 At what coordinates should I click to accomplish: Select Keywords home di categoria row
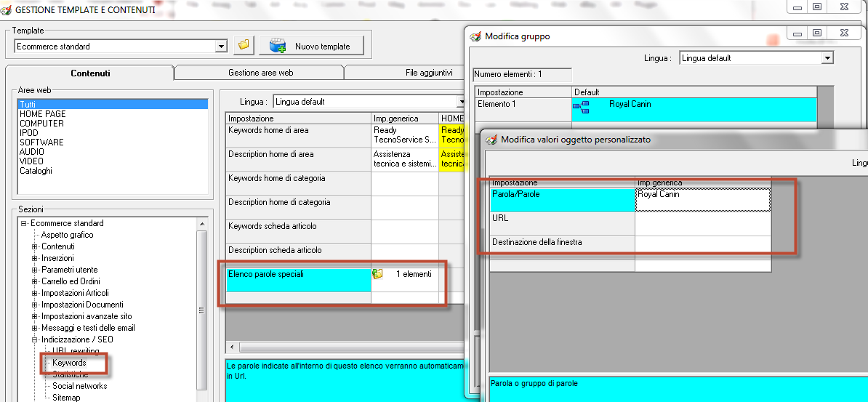coord(298,183)
